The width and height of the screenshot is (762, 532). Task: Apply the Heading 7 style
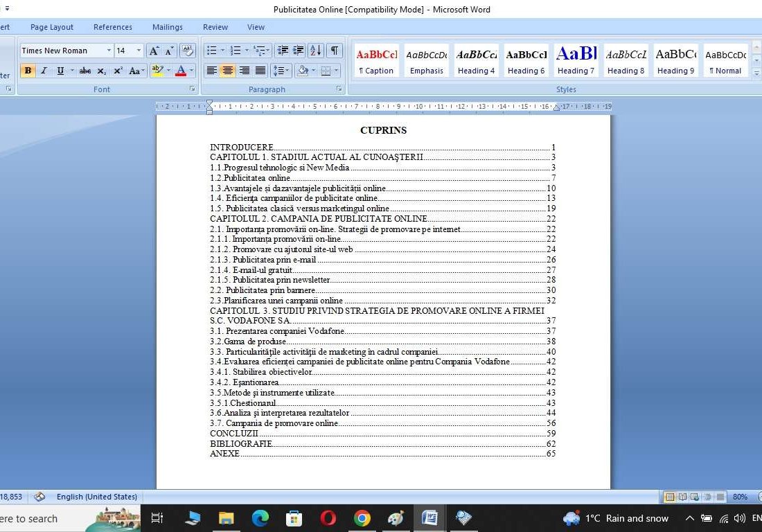tap(576, 60)
